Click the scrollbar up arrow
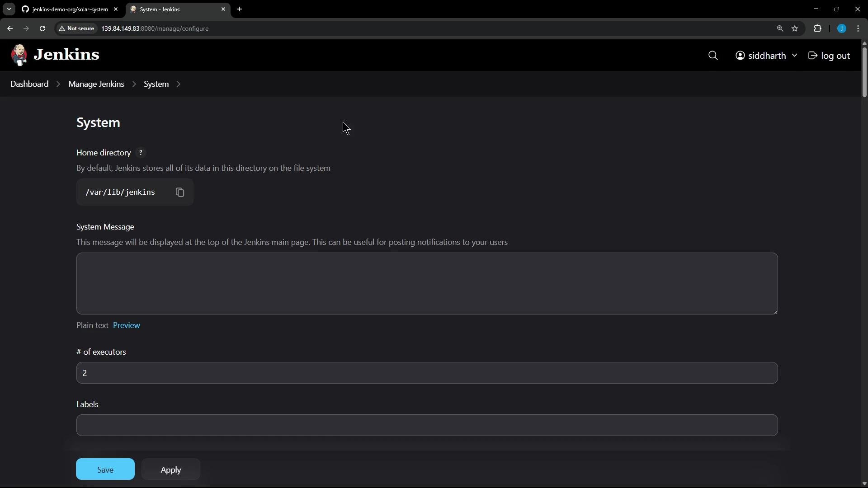 [864, 43]
